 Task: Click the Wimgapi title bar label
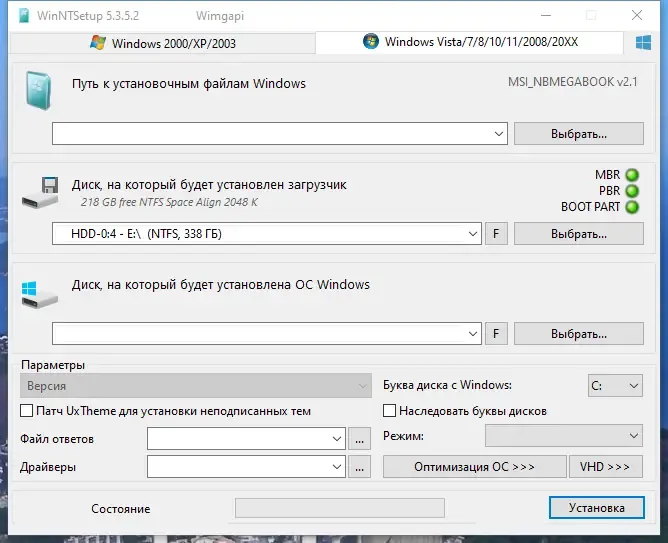click(x=220, y=16)
